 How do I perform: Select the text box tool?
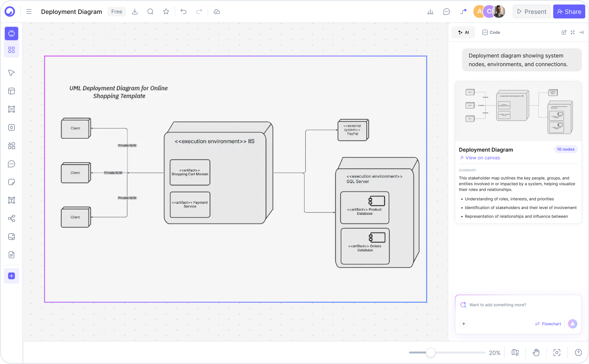click(11, 200)
